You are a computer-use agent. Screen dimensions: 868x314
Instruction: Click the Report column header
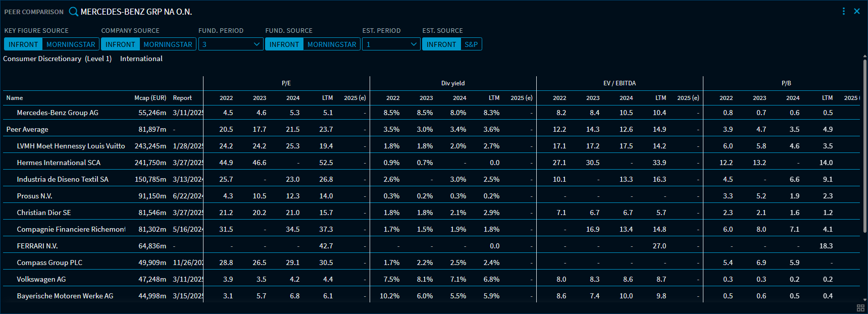pyautogui.click(x=182, y=98)
